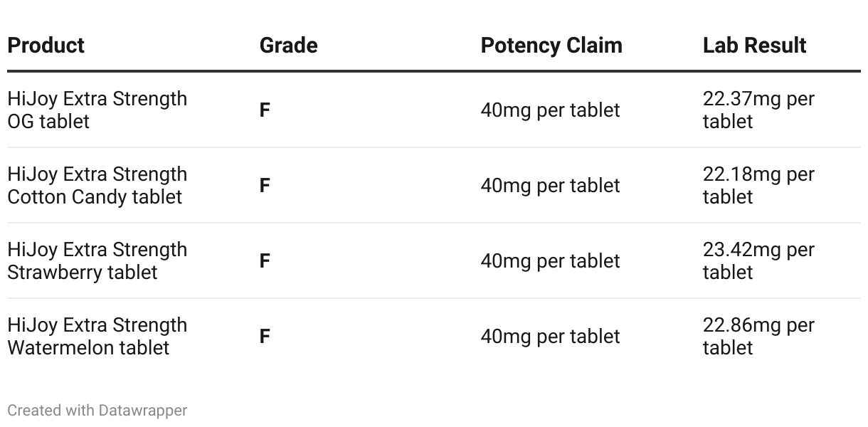Viewport: 868px width, 427px height.
Task: Click the Product column header
Action: 46,46
